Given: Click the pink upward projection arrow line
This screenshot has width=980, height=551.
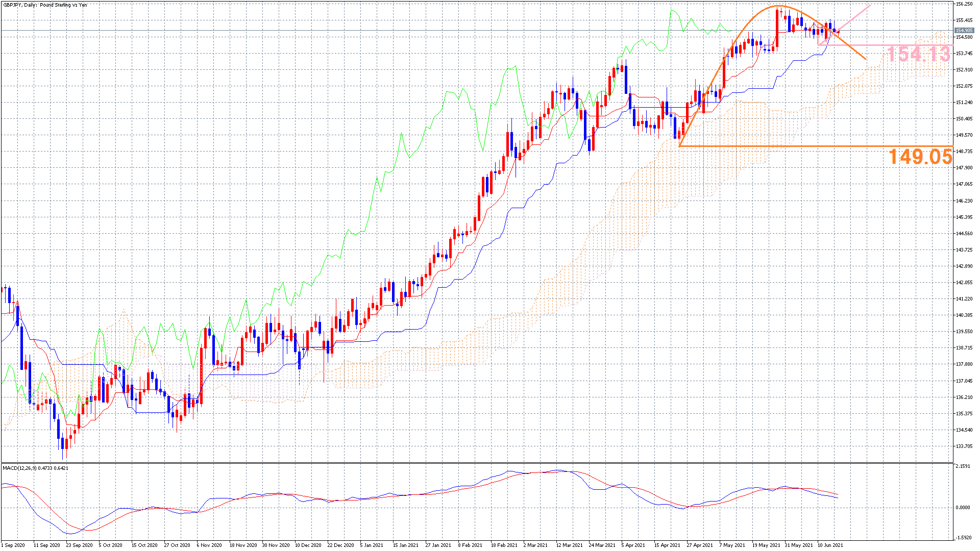Looking at the screenshot, I should point(852,19).
